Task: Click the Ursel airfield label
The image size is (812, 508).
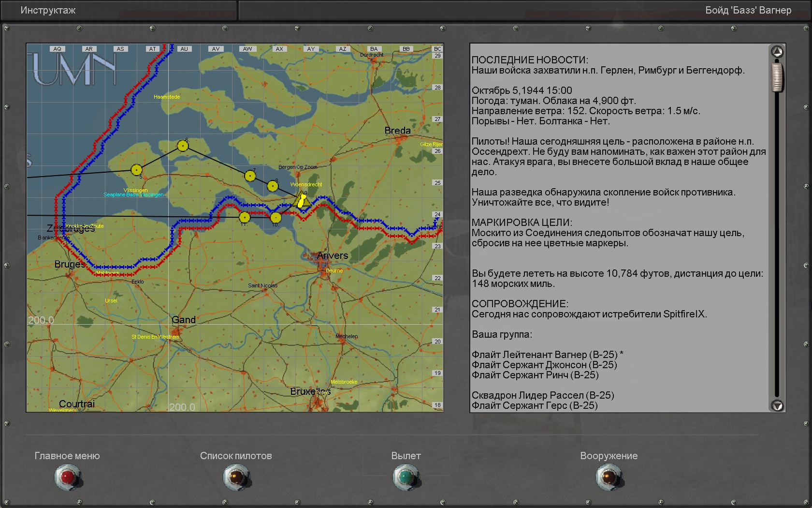Action: [x=111, y=300]
